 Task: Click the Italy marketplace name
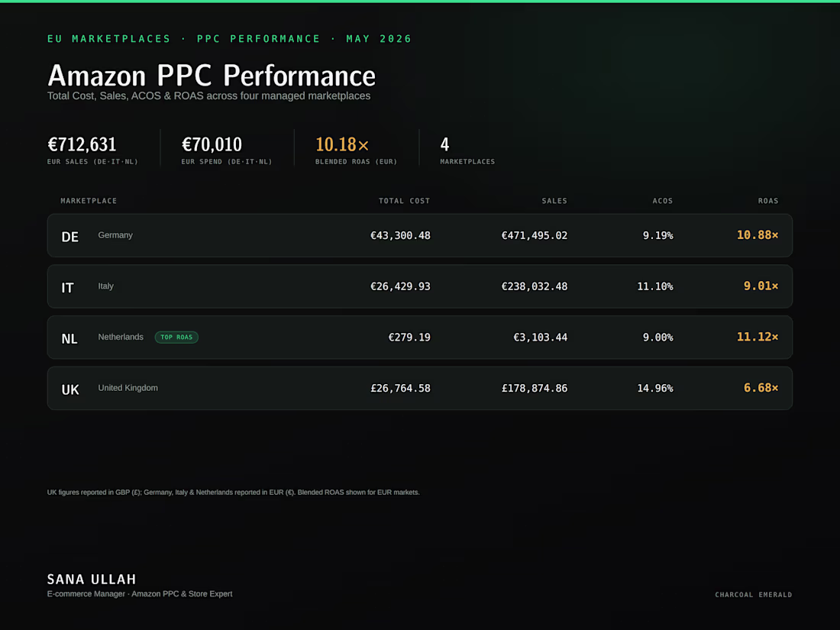(105, 286)
